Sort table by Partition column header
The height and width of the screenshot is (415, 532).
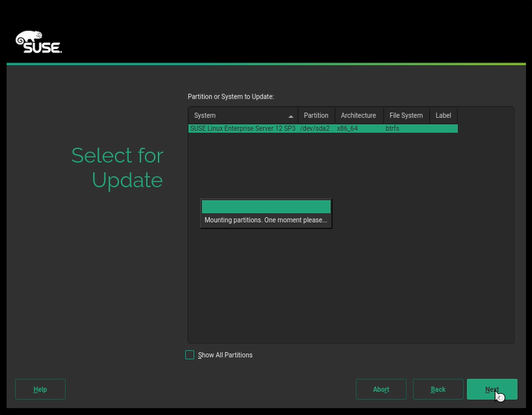[x=316, y=116]
